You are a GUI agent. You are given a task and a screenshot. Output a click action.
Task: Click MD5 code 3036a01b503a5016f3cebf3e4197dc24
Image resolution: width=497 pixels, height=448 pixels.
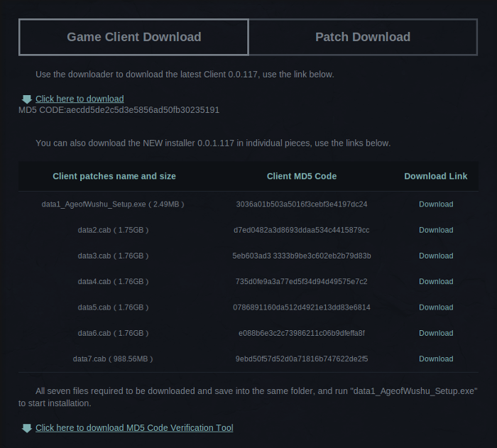coord(302,204)
